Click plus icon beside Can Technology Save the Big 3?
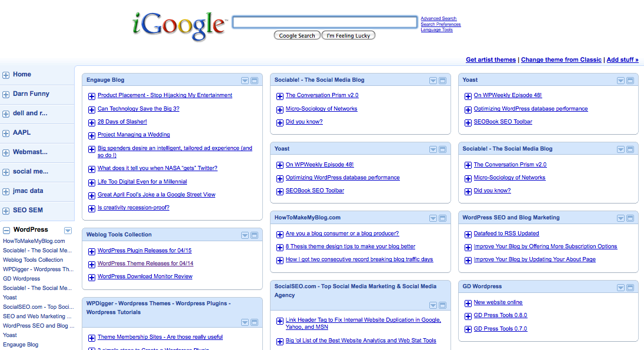The width and height of the screenshot is (644, 350). click(x=92, y=109)
